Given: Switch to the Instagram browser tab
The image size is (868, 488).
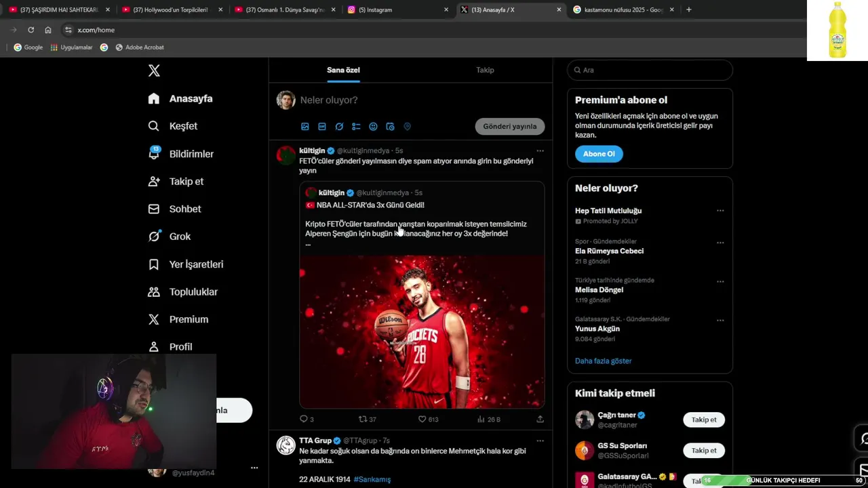Looking at the screenshot, I should (398, 9).
